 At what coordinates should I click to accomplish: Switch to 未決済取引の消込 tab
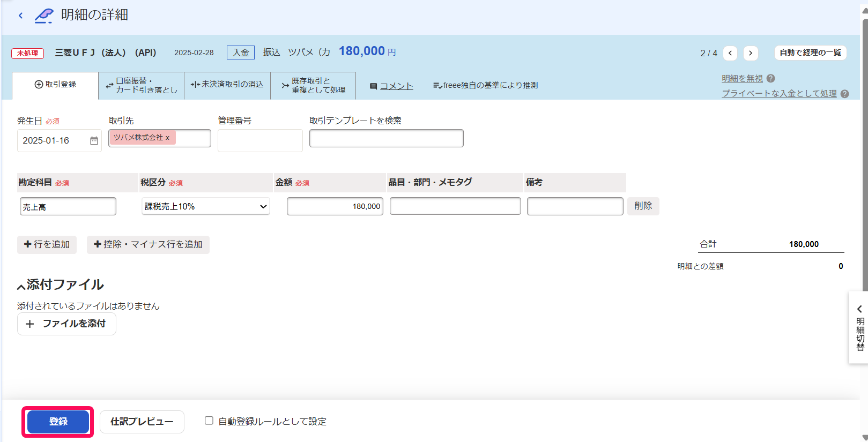[227, 85]
